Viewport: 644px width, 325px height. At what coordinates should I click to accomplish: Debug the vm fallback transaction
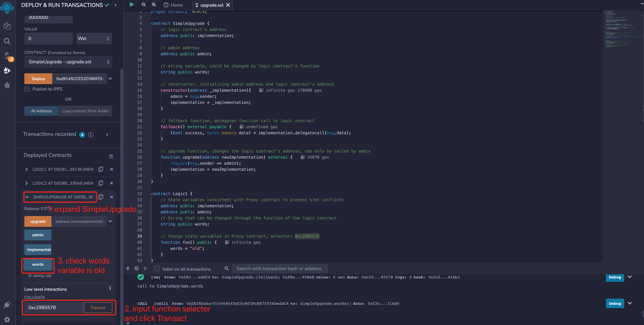click(x=615, y=277)
